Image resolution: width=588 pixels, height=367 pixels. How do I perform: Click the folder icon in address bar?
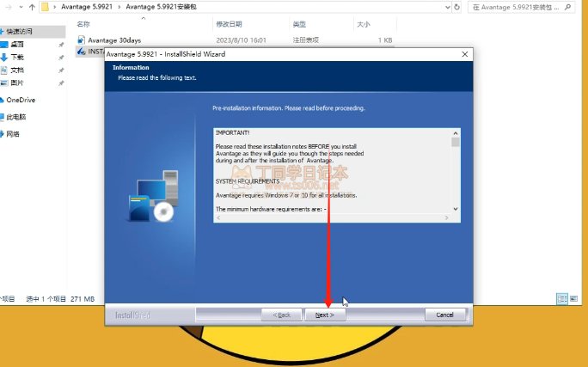[x=45, y=7]
